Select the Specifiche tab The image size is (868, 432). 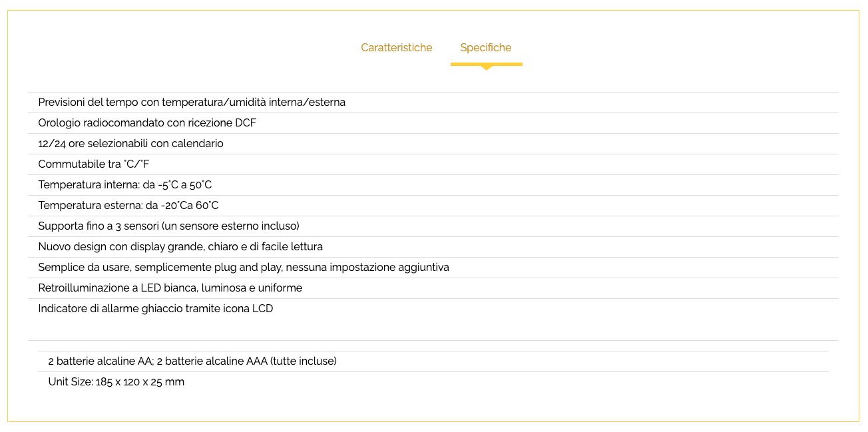pos(486,48)
